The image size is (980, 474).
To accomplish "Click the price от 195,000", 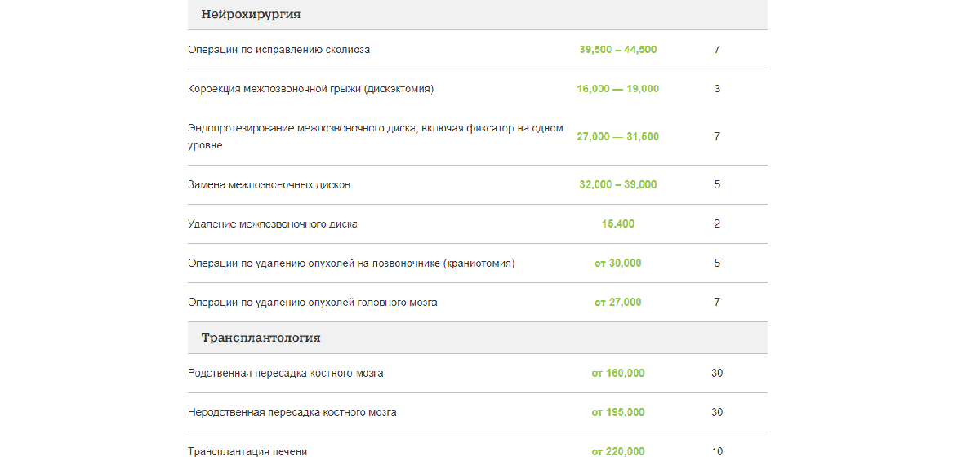I will (617, 413).
